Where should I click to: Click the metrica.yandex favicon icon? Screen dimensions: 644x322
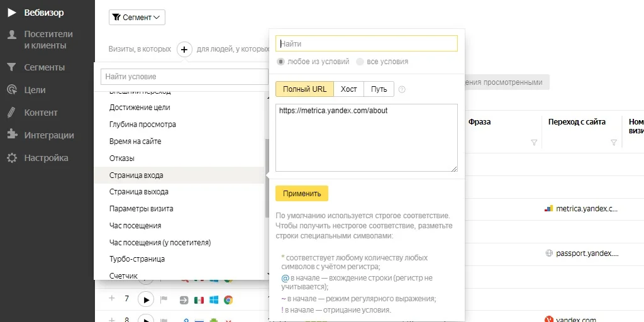[x=548, y=209]
